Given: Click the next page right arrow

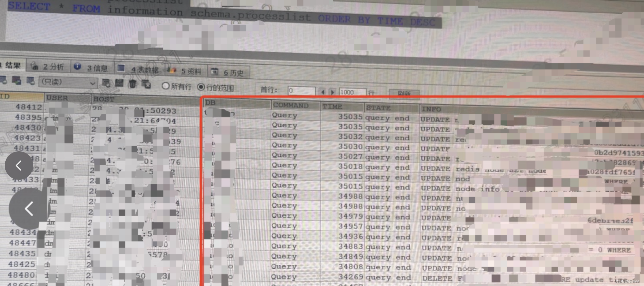Looking at the screenshot, I should pyautogui.click(x=332, y=92).
